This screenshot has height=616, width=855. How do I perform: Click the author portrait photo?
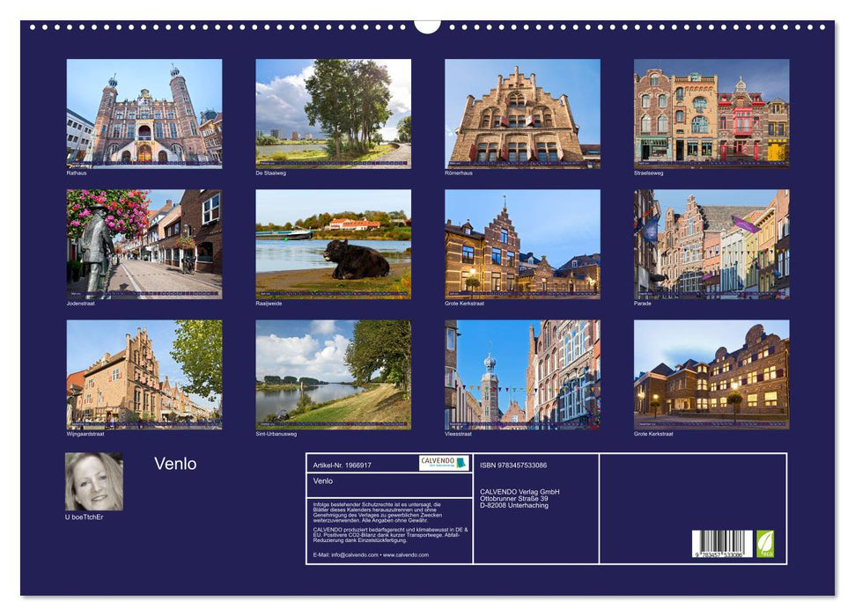[94, 481]
